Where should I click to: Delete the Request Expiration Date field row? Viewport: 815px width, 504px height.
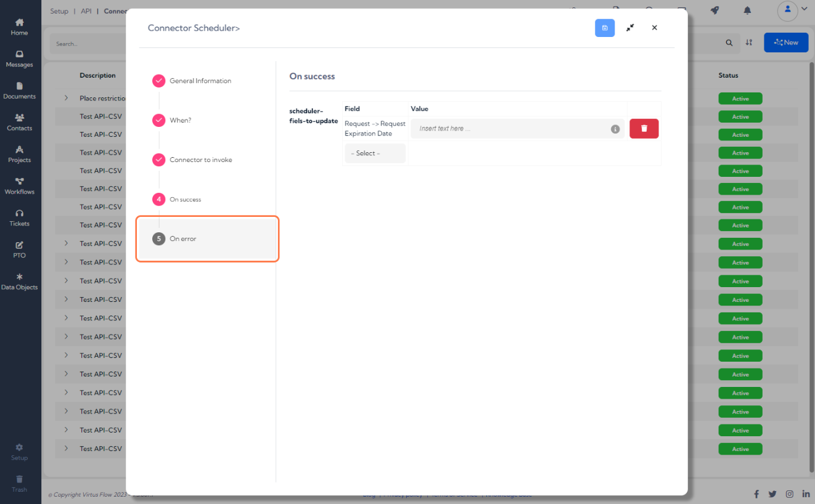point(644,129)
